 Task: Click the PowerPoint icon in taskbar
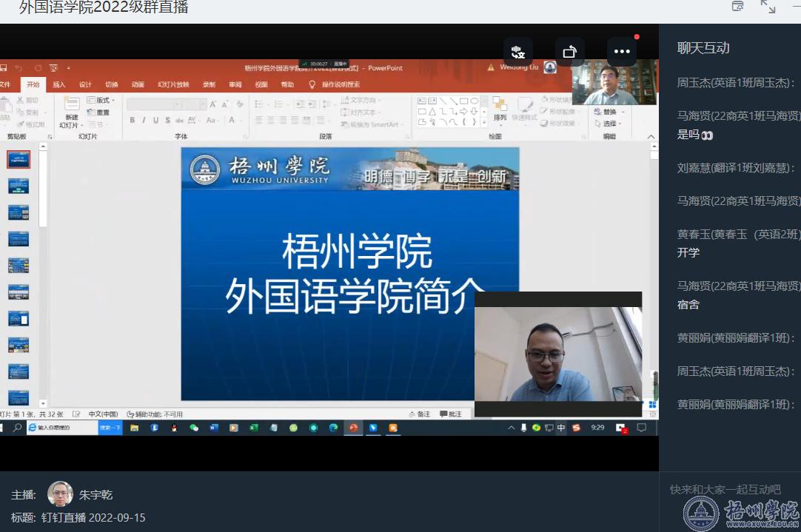coord(353,428)
